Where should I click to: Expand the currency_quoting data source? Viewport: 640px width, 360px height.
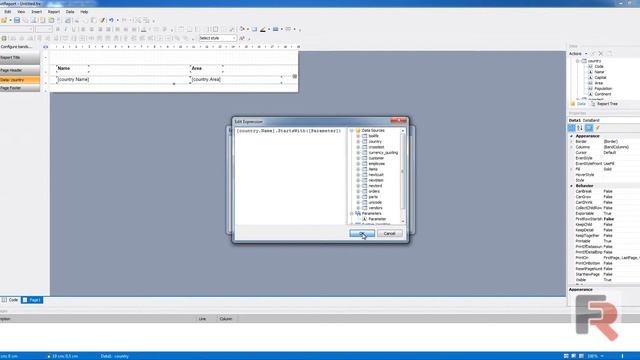[x=358, y=153]
